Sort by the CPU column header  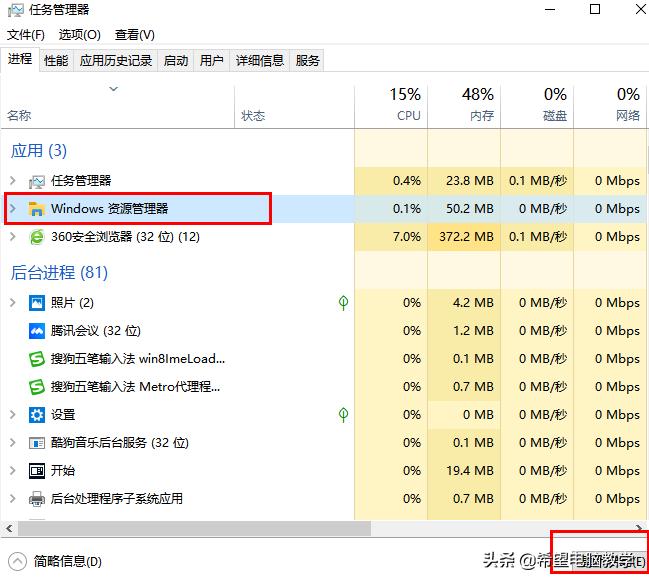[x=391, y=107]
